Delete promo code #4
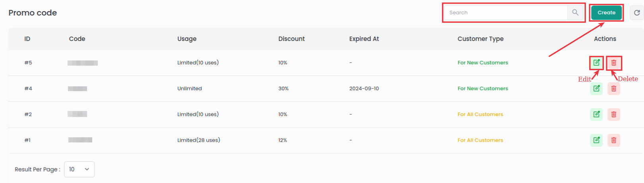The image size is (644, 183). pos(614,89)
